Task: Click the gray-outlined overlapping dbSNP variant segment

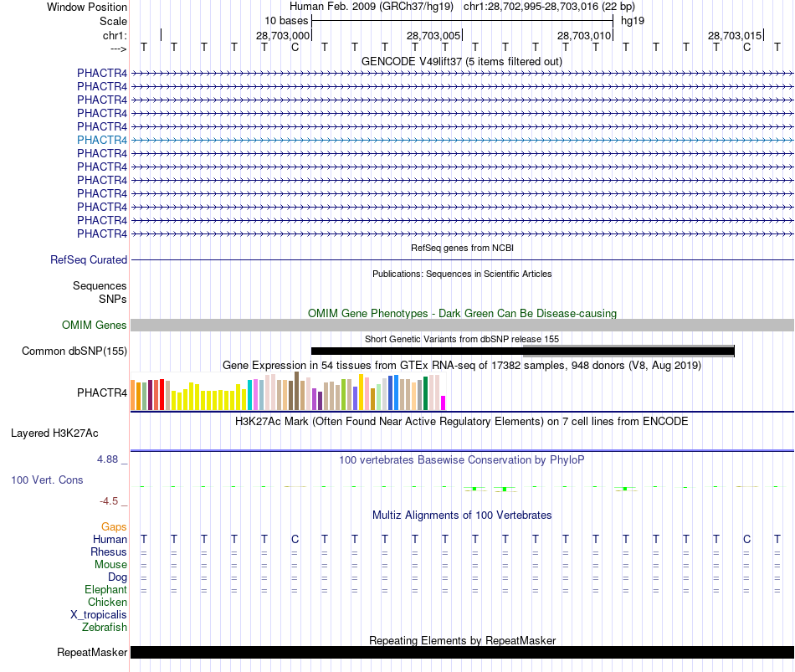Action: [628, 351]
